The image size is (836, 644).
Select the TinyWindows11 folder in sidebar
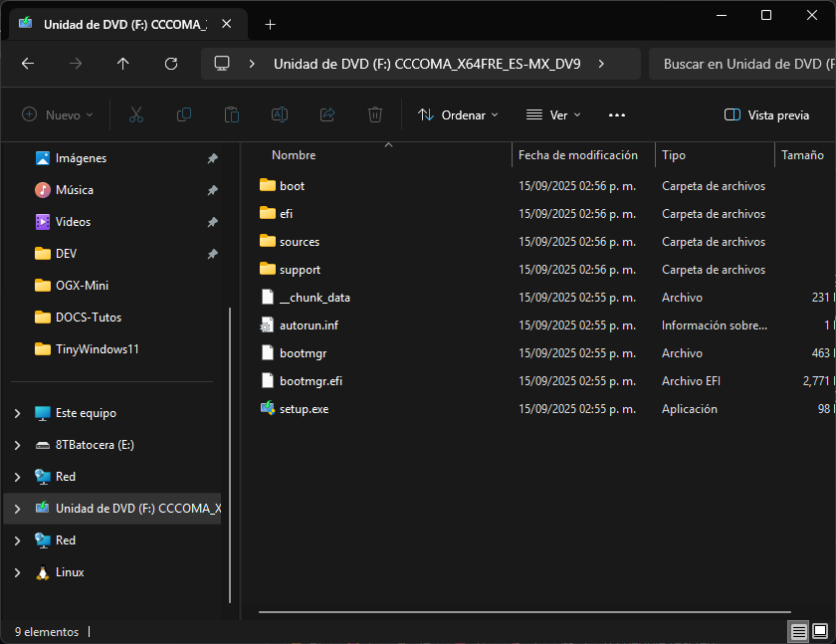point(97,348)
